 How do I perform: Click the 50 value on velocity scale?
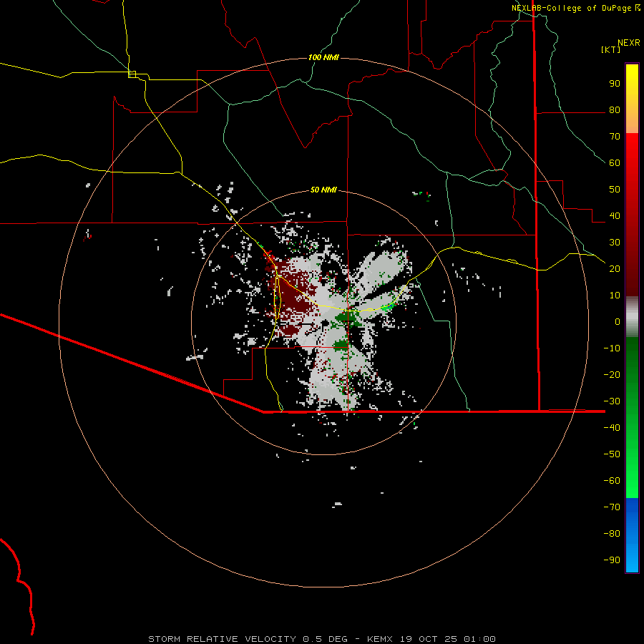coord(615,190)
